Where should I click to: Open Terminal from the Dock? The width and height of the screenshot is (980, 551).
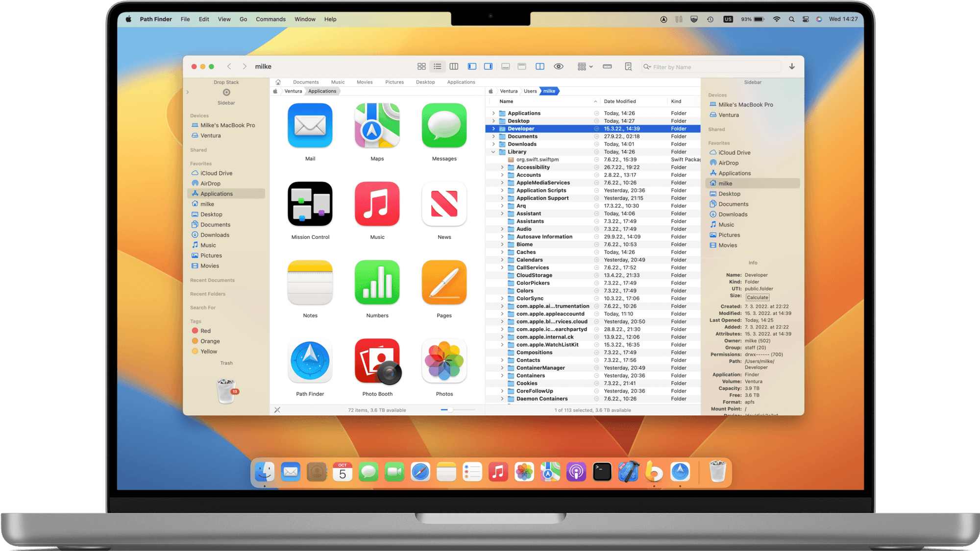(x=602, y=472)
